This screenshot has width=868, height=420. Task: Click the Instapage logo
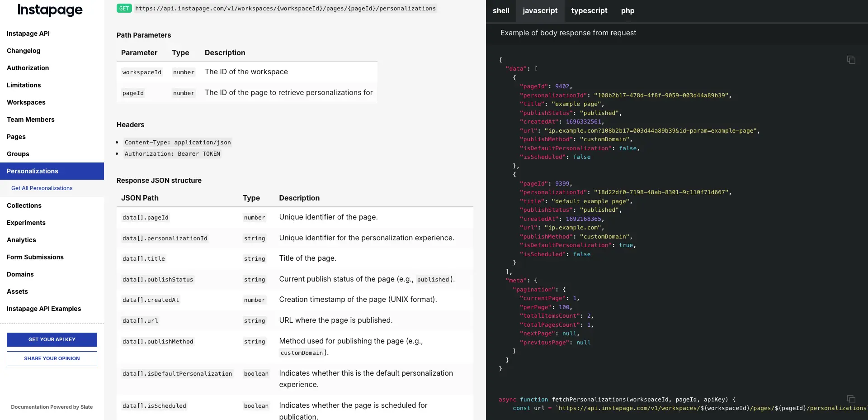coord(50,10)
